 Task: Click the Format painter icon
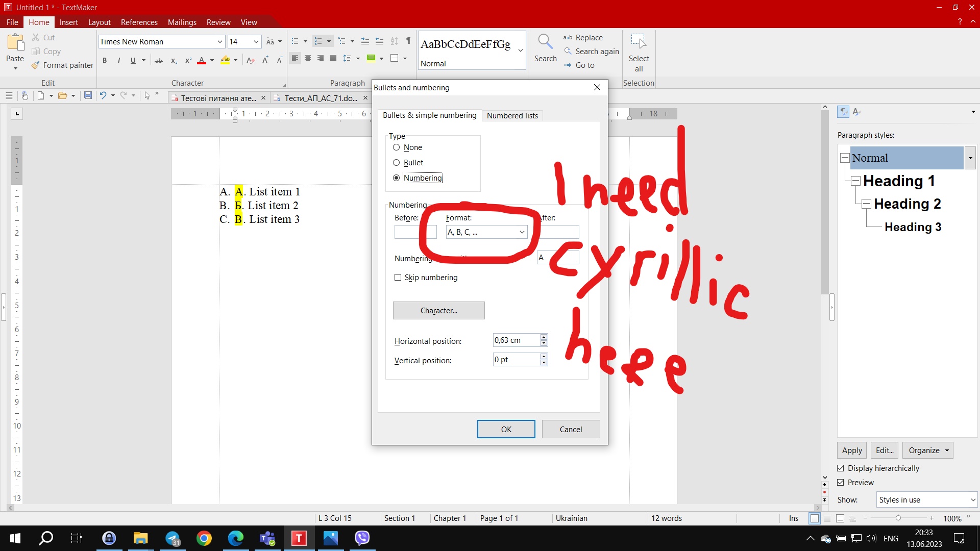coord(35,65)
